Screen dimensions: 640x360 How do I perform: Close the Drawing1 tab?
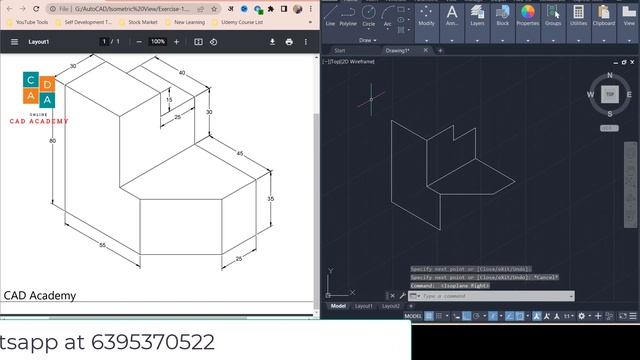click(426, 50)
